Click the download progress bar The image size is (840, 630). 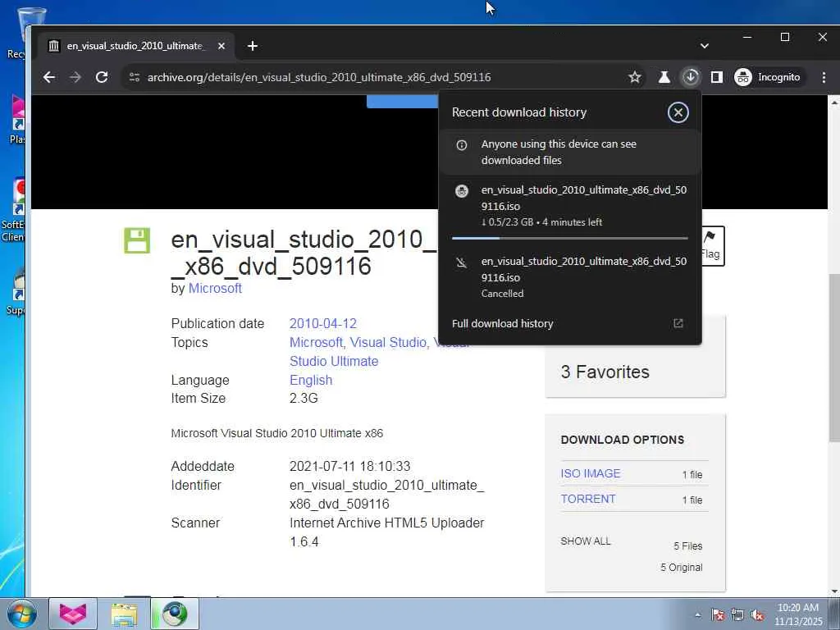click(x=570, y=238)
